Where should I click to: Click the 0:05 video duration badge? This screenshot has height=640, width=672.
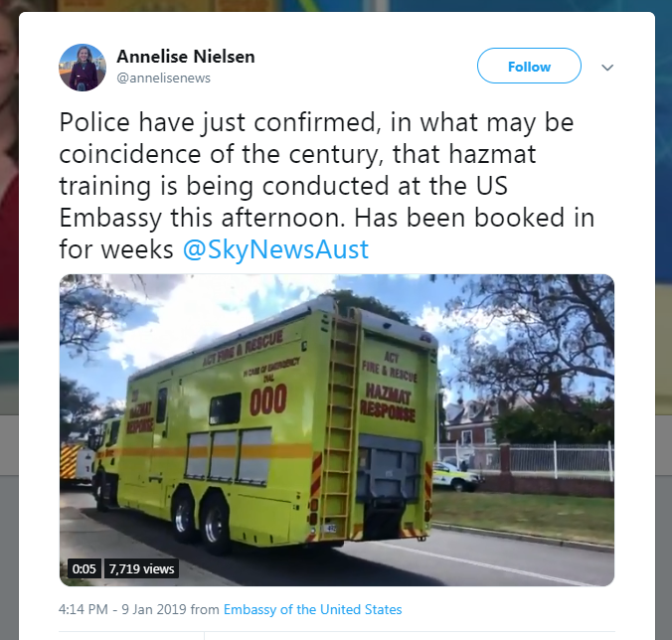tap(84, 568)
